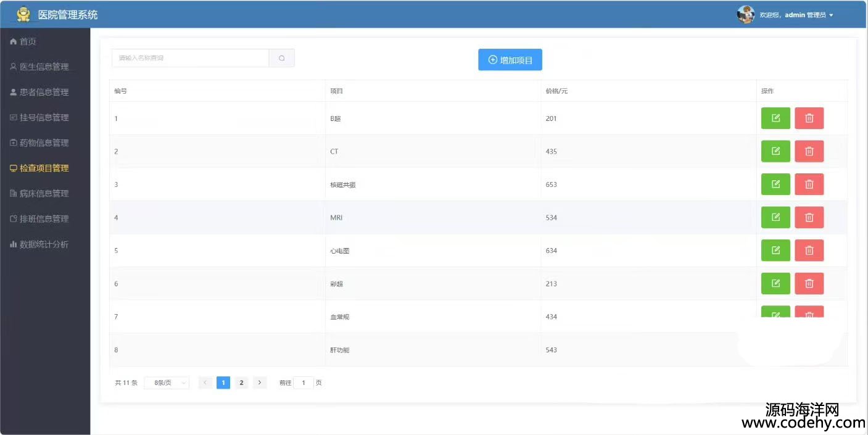Open 医生信息管理 in the sidebar
This screenshot has height=435, width=868.
[x=44, y=67]
